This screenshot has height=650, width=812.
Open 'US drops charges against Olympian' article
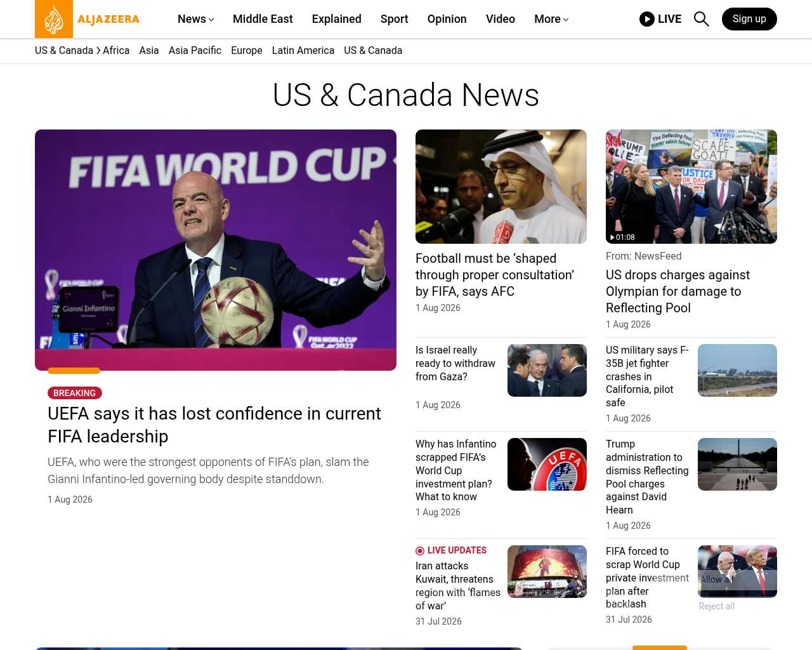point(678,291)
